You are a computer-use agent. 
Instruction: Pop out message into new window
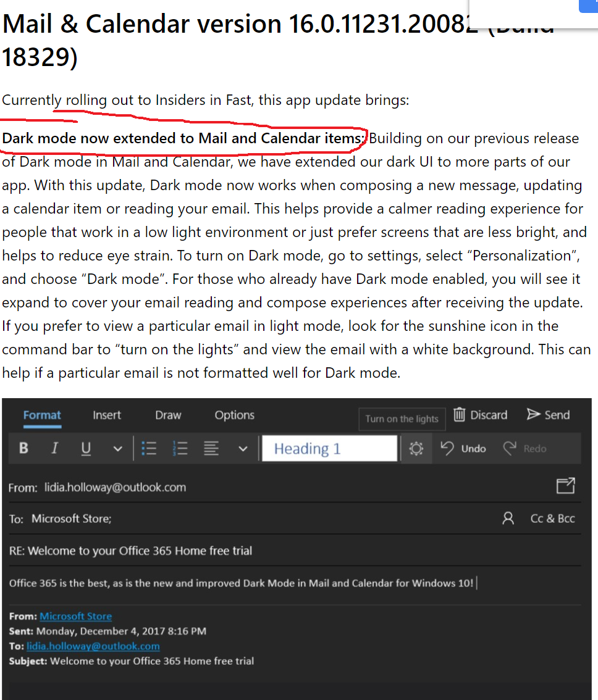coord(565,485)
